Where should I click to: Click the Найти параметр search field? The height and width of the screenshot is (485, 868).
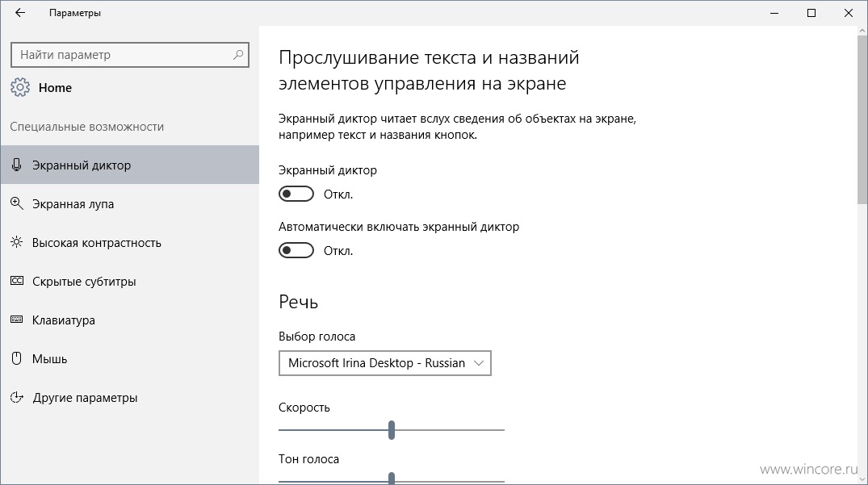coord(129,55)
